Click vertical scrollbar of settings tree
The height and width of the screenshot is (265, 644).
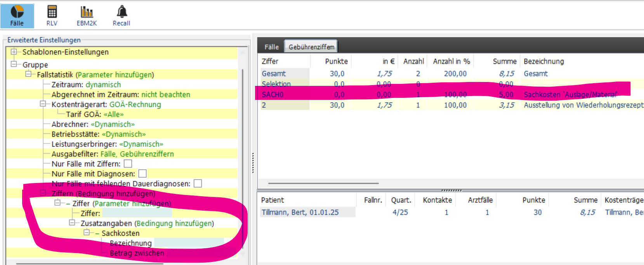(x=243, y=159)
